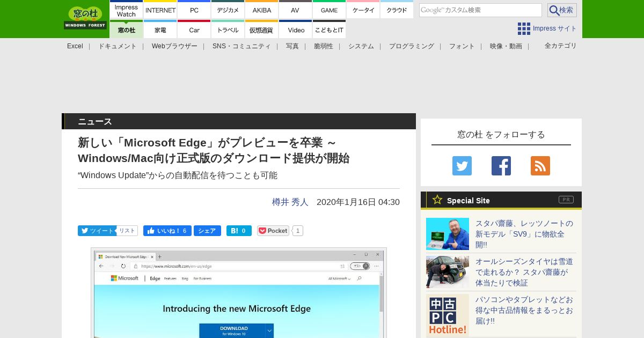Click the Facebook いいね！ button
The image size is (644, 338).
pyautogui.click(x=167, y=231)
